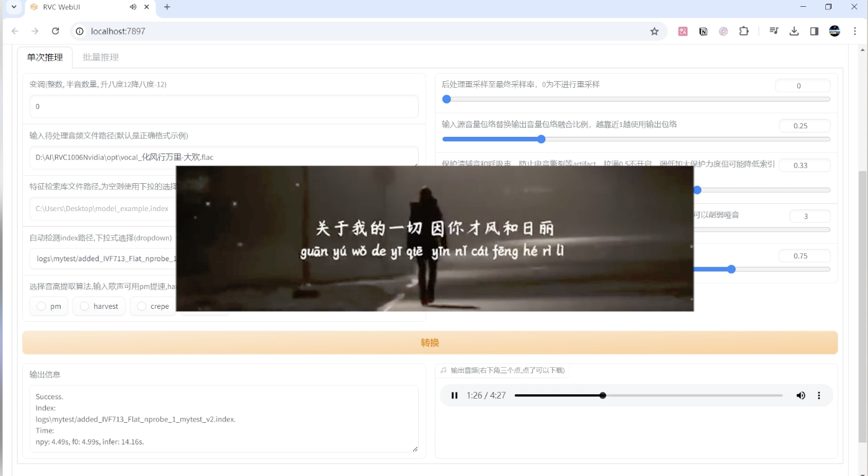Viewport: 868px width, 476px height.
Task: Click the 转换 convert button
Action: [x=430, y=342]
